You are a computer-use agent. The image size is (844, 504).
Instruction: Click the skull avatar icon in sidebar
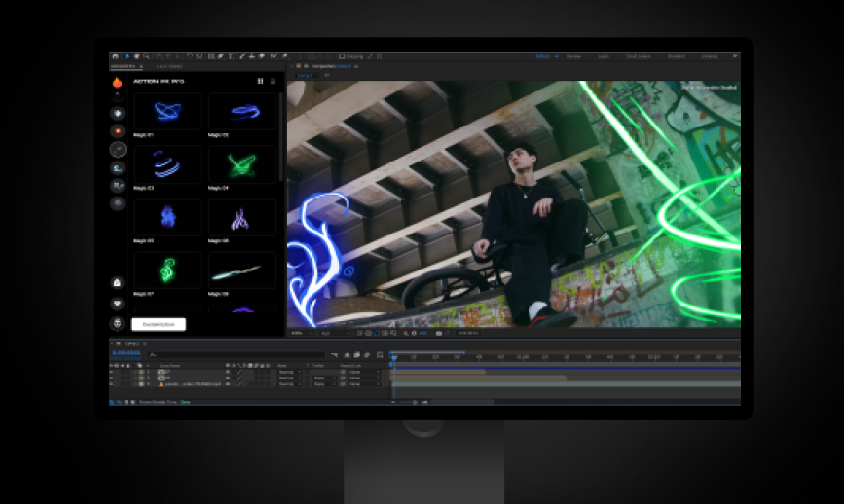[x=117, y=323]
